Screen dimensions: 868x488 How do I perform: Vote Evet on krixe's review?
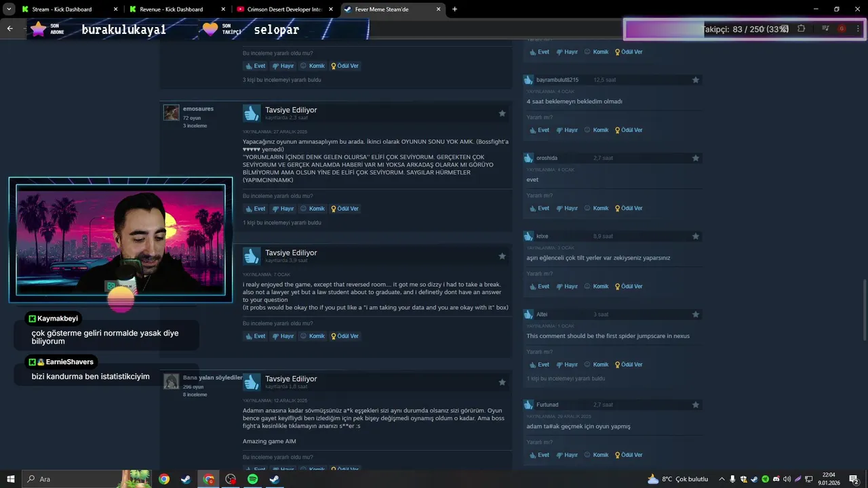539,286
